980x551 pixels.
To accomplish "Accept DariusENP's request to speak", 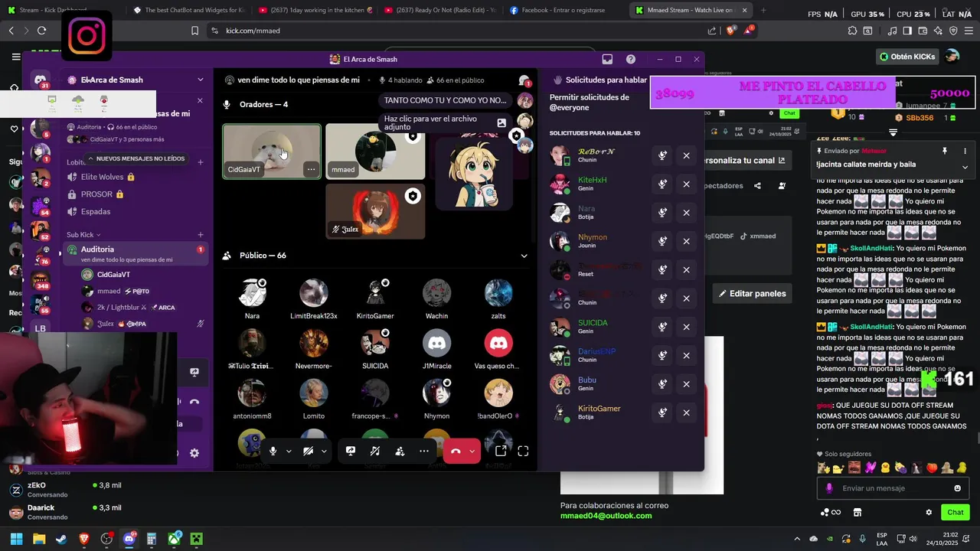I will point(663,355).
